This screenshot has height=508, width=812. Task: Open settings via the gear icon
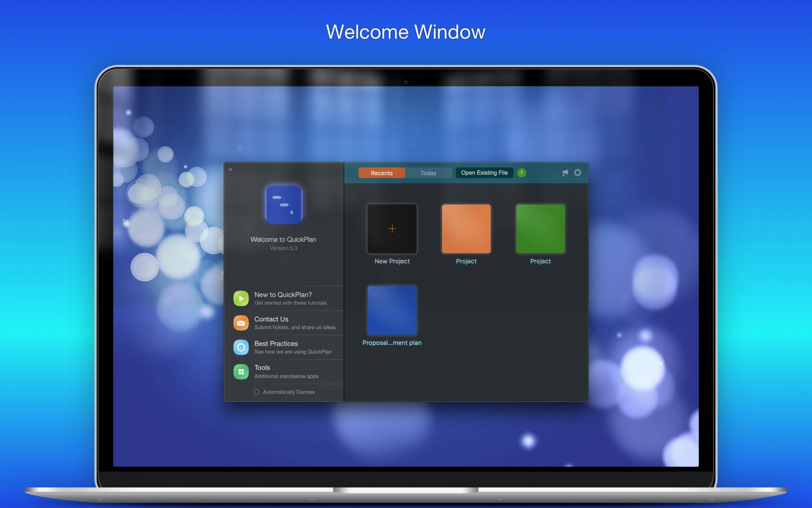577,173
